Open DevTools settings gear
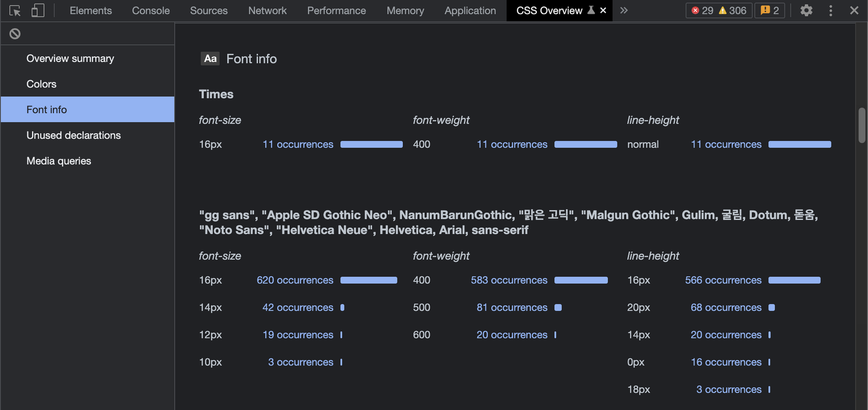 806,10
